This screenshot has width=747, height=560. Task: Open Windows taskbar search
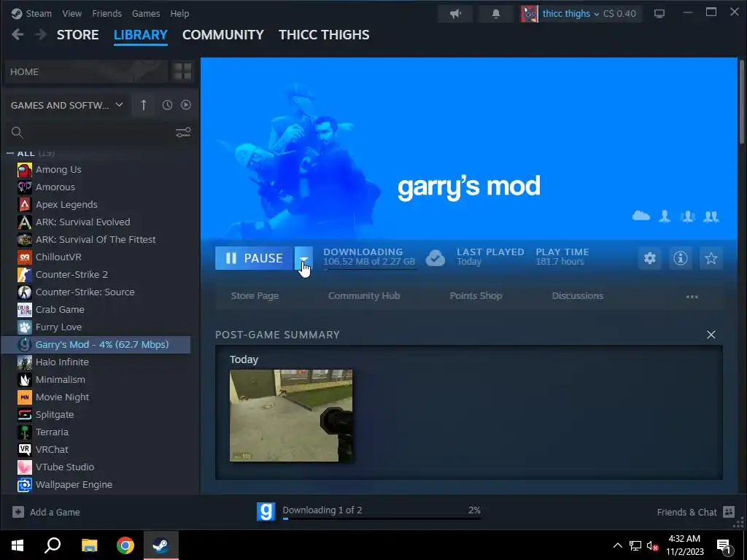[x=53, y=545]
